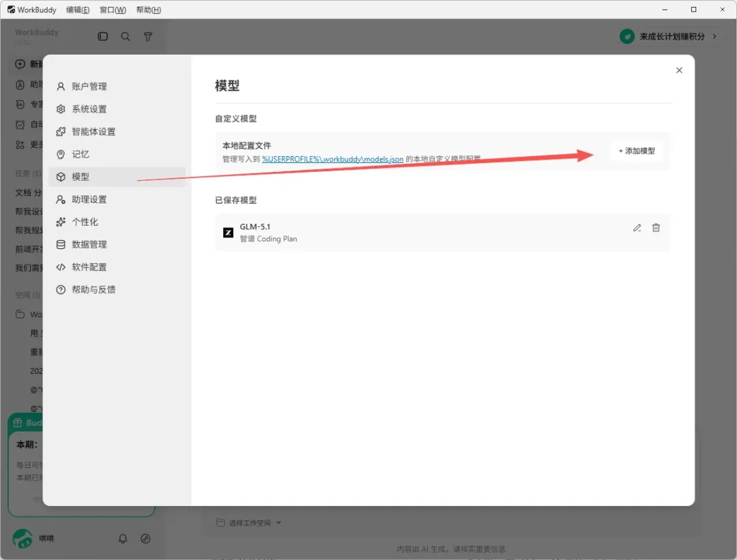Click the 数据管理 database icon
737x560 pixels.
[x=61, y=244]
